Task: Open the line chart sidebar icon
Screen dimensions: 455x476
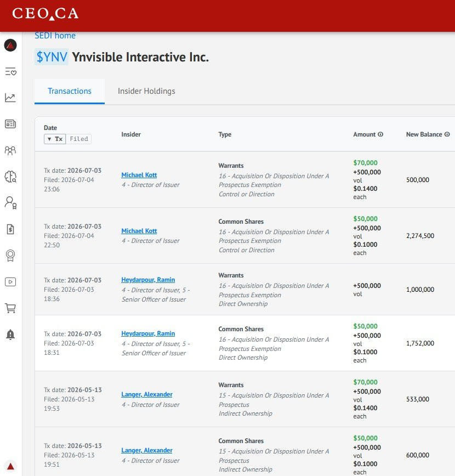Action: click(x=10, y=98)
